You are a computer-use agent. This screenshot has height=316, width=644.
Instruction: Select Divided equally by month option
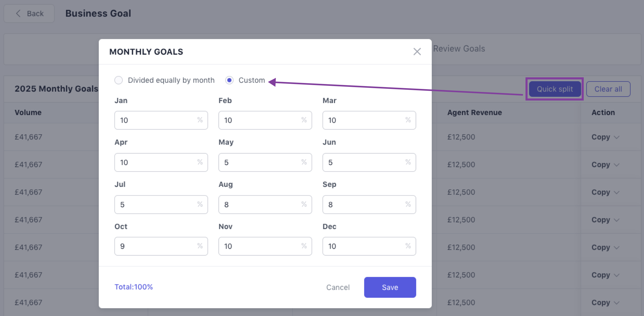119,80
